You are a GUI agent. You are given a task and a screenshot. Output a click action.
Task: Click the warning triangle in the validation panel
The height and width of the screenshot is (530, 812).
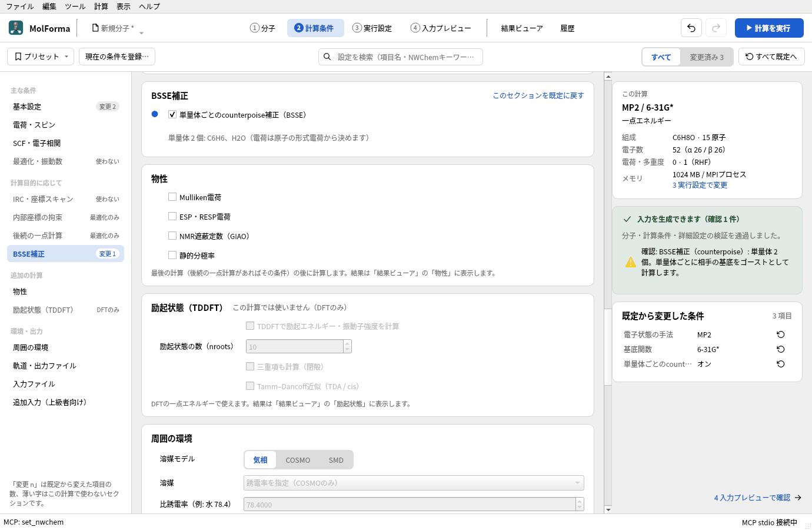click(631, 262)
